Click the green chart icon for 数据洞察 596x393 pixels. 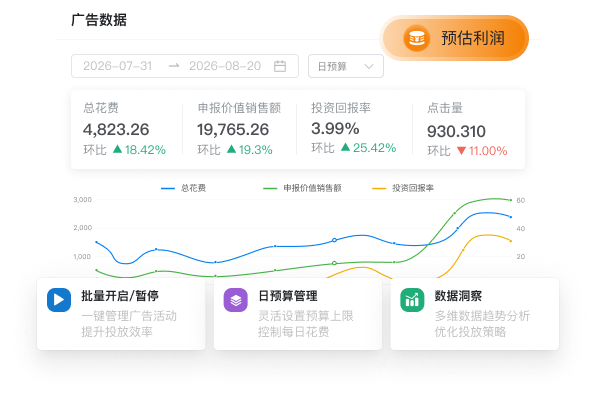point(412,300)
